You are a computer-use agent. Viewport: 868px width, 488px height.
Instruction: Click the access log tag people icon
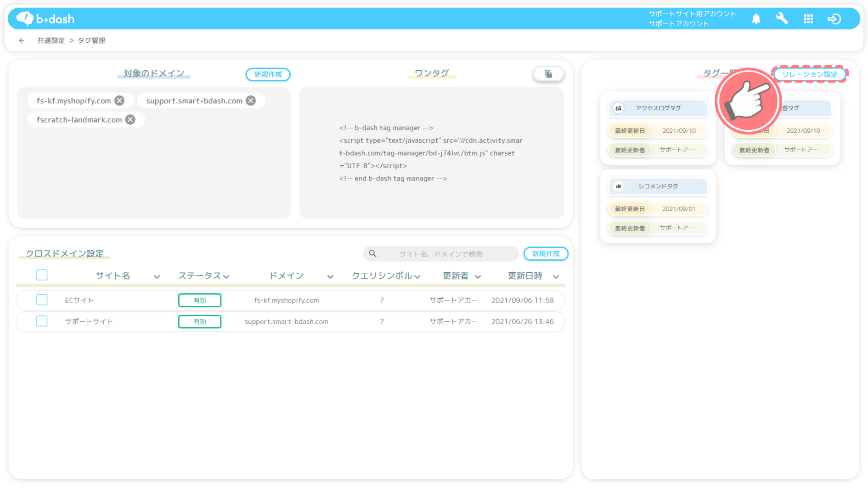[618, 108]
